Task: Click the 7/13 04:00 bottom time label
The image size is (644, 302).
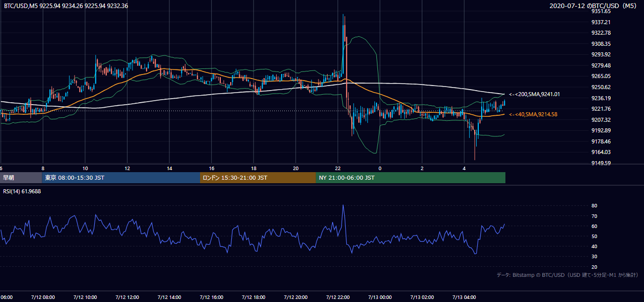Action: (x=464, y=297)
